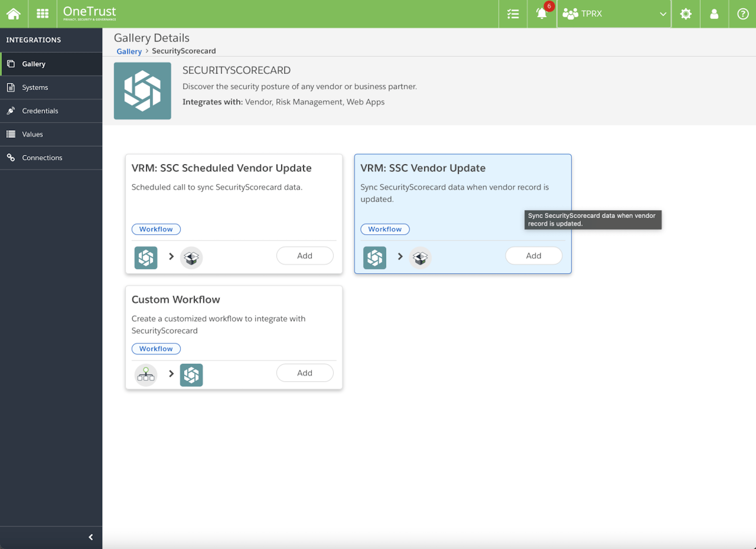This screenshot has height=549, width=756.
Task: Click the OneTrust home icon
Action: (x=13, y=14)
